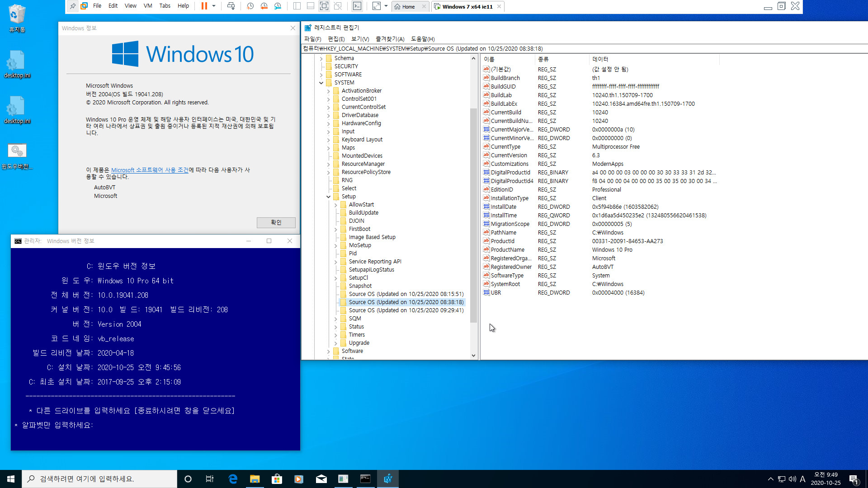The width and height of the screenshot is (868, 488).
Task: Open the VMware File menu
Action: coord(97,6)
